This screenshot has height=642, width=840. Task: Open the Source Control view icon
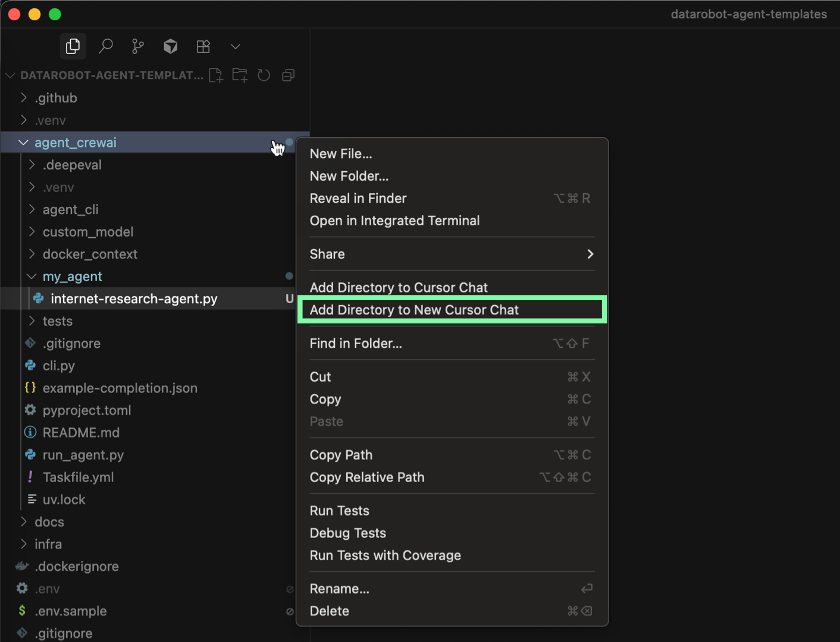click(138, 46)
